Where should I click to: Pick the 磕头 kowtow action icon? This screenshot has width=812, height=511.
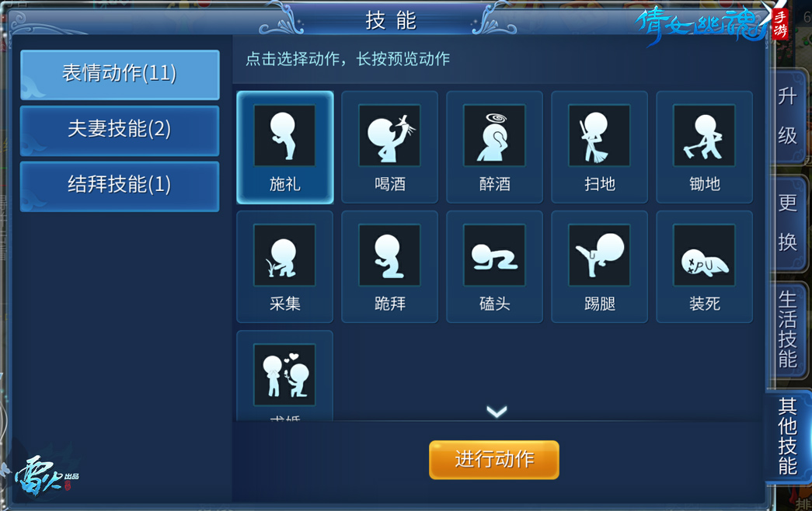[494, 255]
